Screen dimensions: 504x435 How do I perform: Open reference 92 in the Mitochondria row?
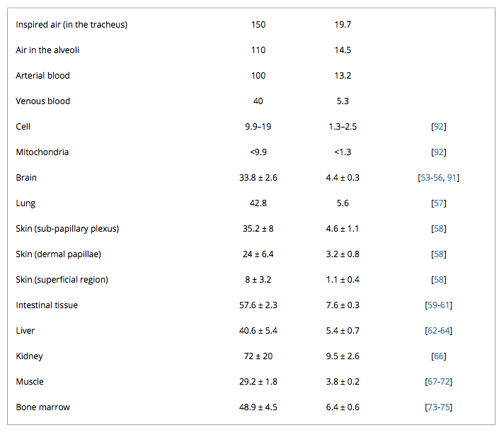point(438,152)
